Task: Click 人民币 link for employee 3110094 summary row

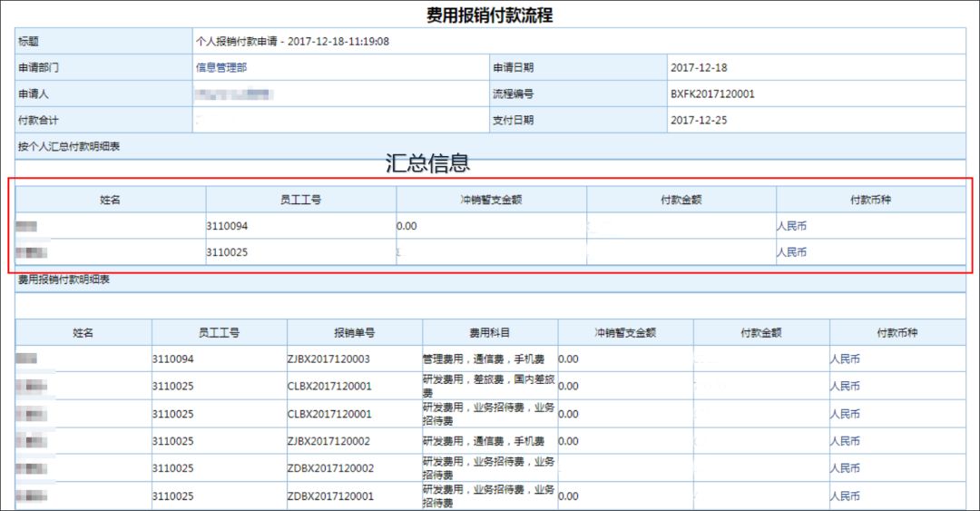Action: (x=791, y=226)
